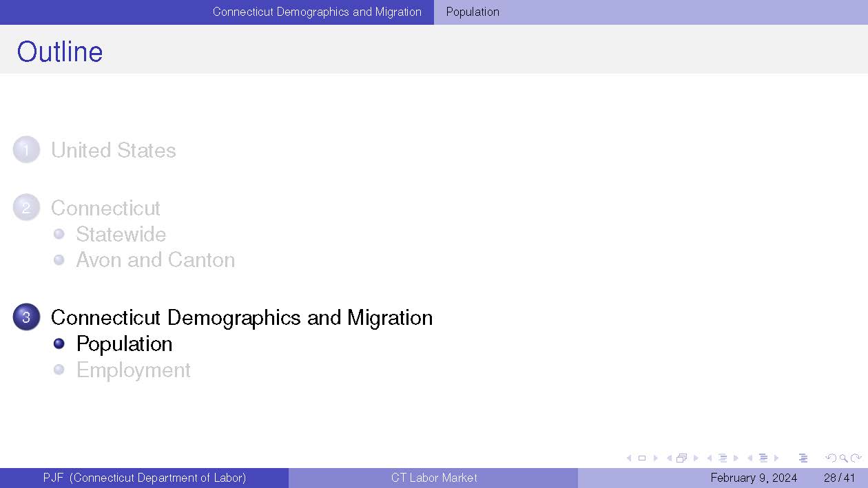Go to the 'Connecticut' outline section
868x488 pixels.
(x=105, y=208)
